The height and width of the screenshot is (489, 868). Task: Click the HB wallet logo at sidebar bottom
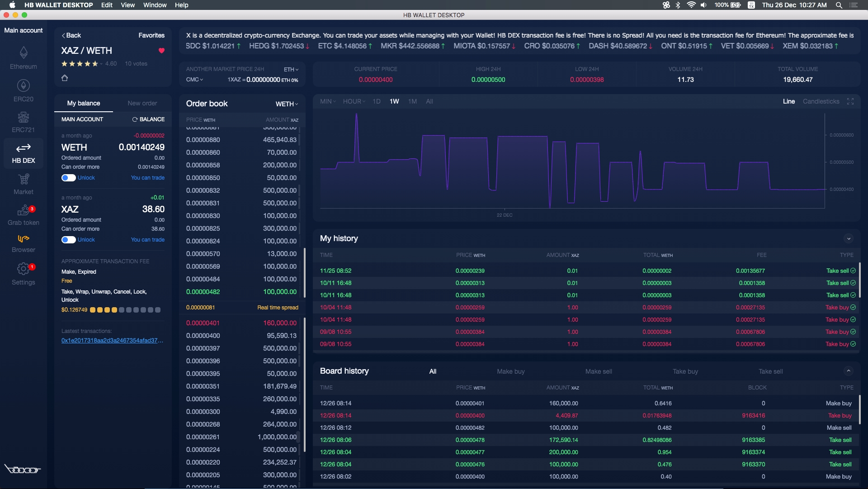point(23,469)
